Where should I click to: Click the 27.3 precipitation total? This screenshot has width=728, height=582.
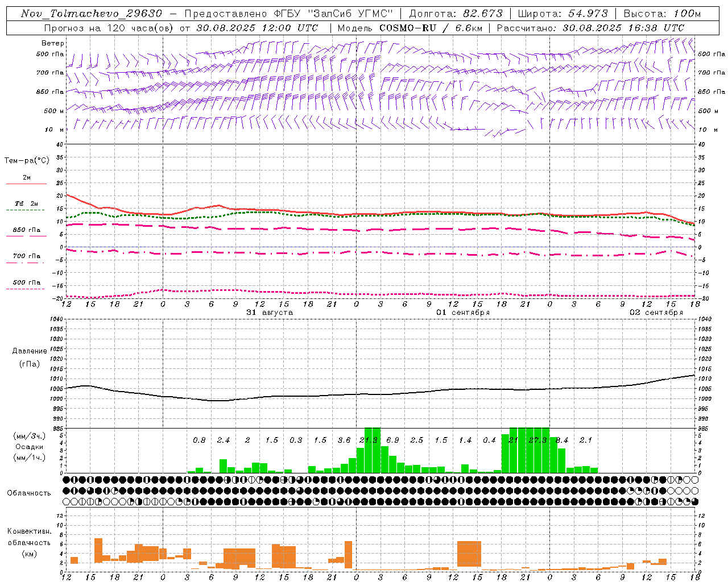click(x=537, y=440)
